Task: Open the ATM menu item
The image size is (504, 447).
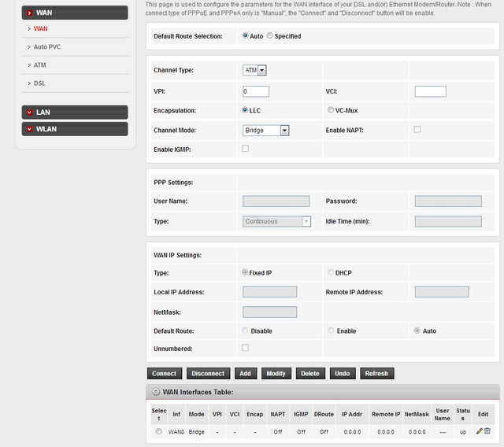Action: (x=40, y=65)
